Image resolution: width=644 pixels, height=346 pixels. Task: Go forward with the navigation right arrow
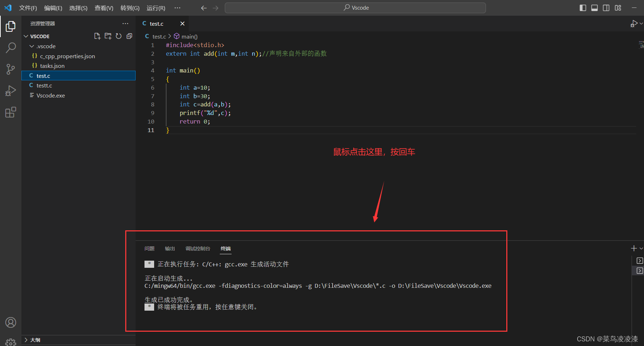(215, 8)
